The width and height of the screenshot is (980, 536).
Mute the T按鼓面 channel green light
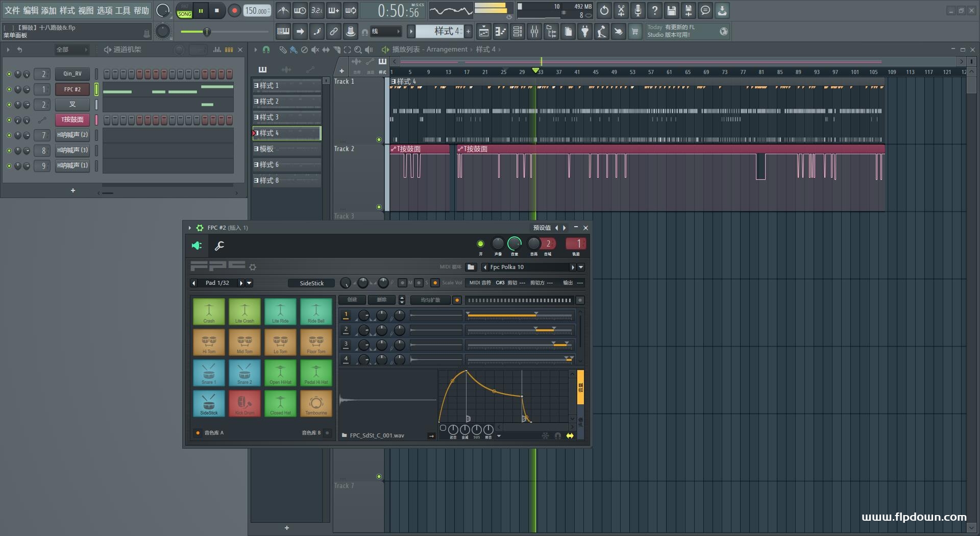9,120
